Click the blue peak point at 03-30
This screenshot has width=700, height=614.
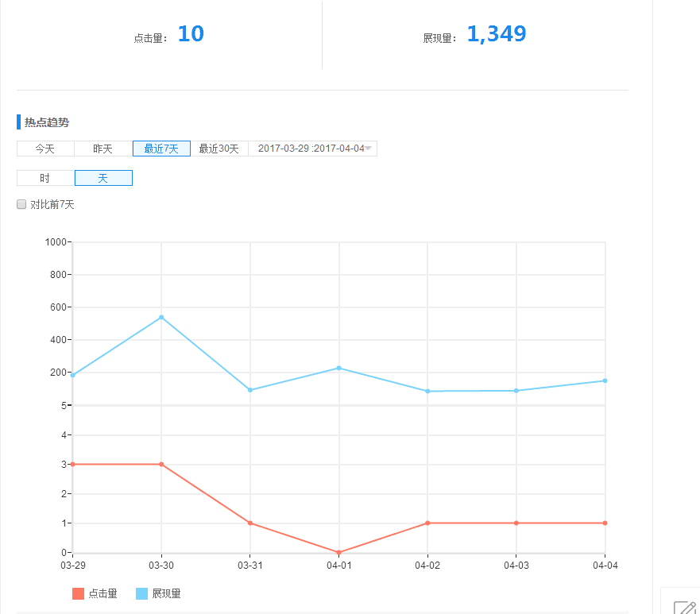pyautogui.click(x=161, y=317)
